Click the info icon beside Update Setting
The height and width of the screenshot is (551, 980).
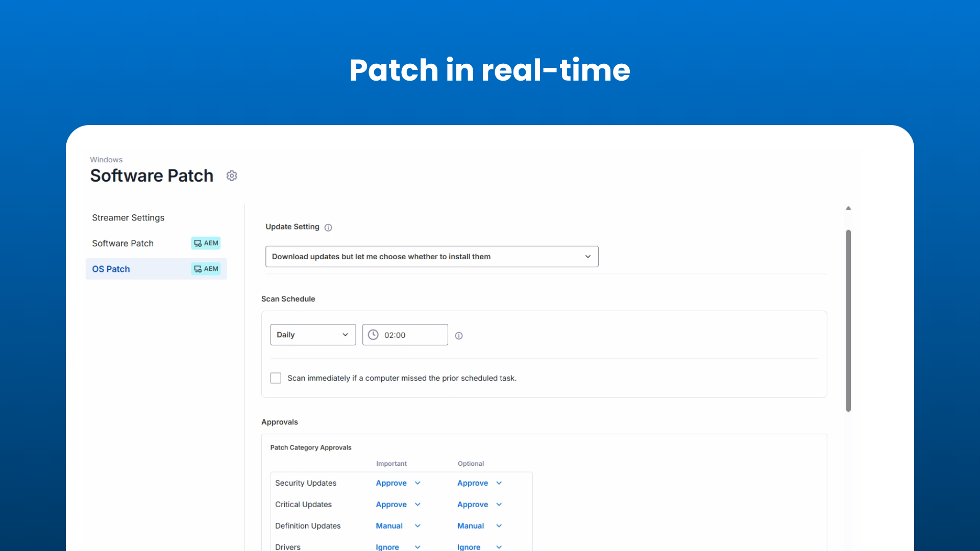[328, 227]
